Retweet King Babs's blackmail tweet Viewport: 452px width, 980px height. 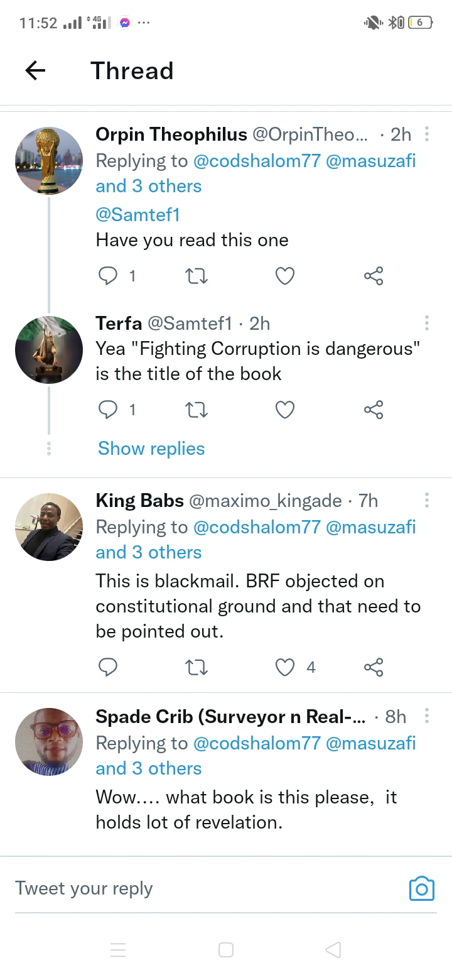[197, 667]
